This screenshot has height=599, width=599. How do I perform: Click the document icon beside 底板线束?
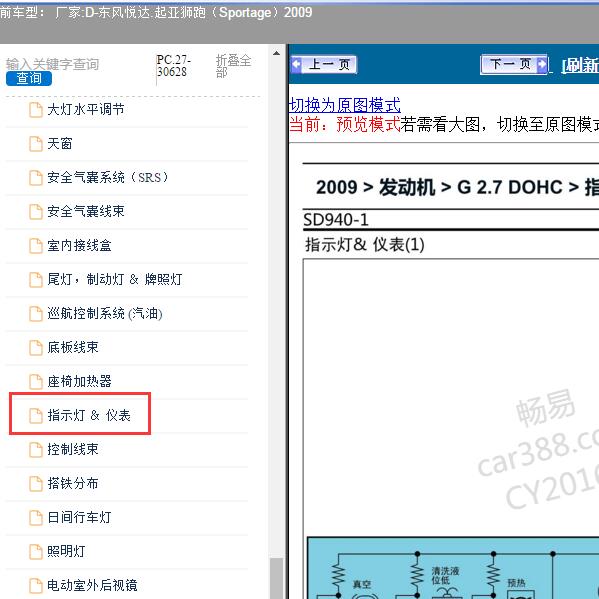tap(36, 348)
